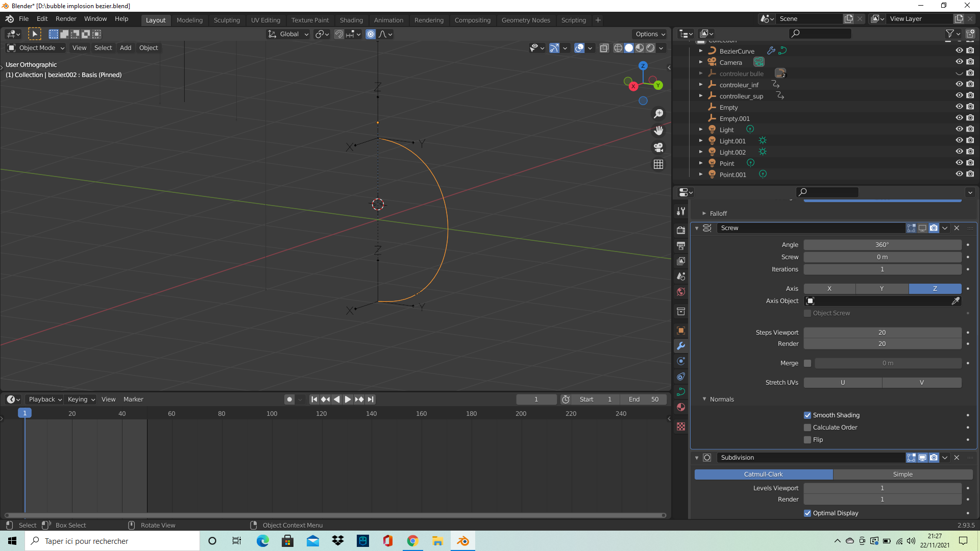Click the Subdivision modifier icon

(x=708, y=458)
